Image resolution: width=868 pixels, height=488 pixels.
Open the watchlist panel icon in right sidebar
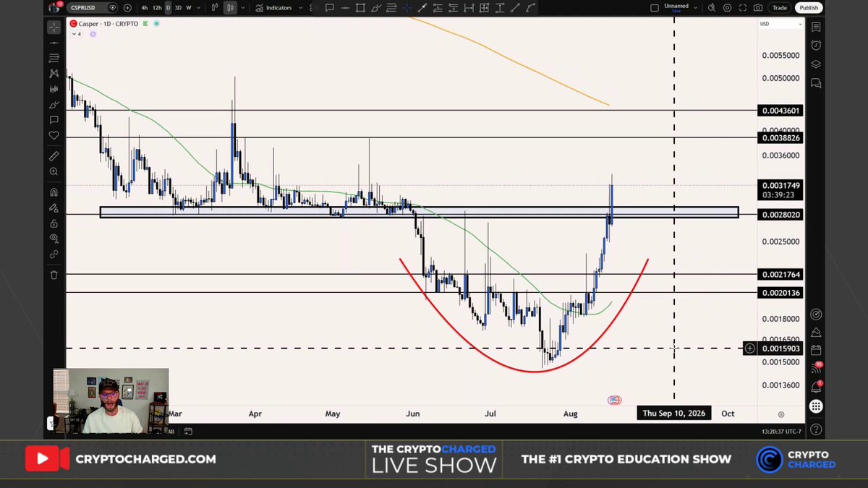(x=816, y=27)
